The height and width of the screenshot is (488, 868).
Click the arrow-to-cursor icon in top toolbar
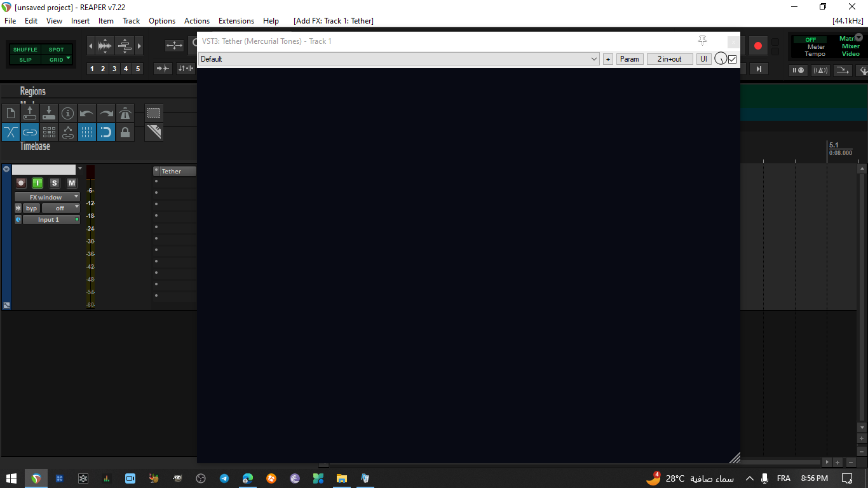(163, 69)
